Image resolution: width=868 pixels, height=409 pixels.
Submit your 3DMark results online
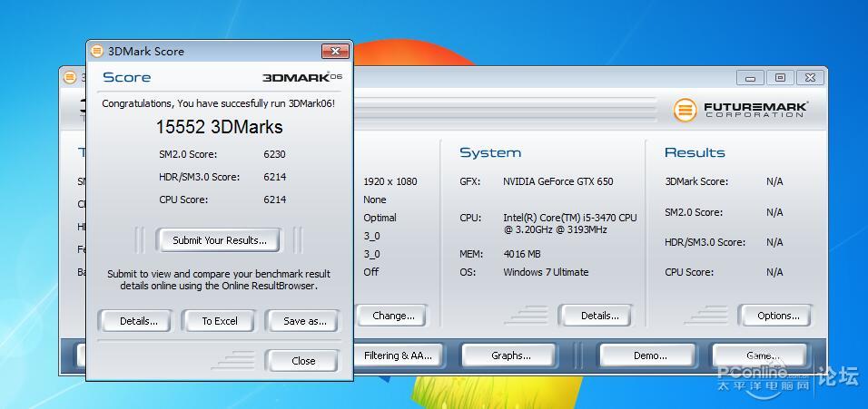tap(218, 240)
